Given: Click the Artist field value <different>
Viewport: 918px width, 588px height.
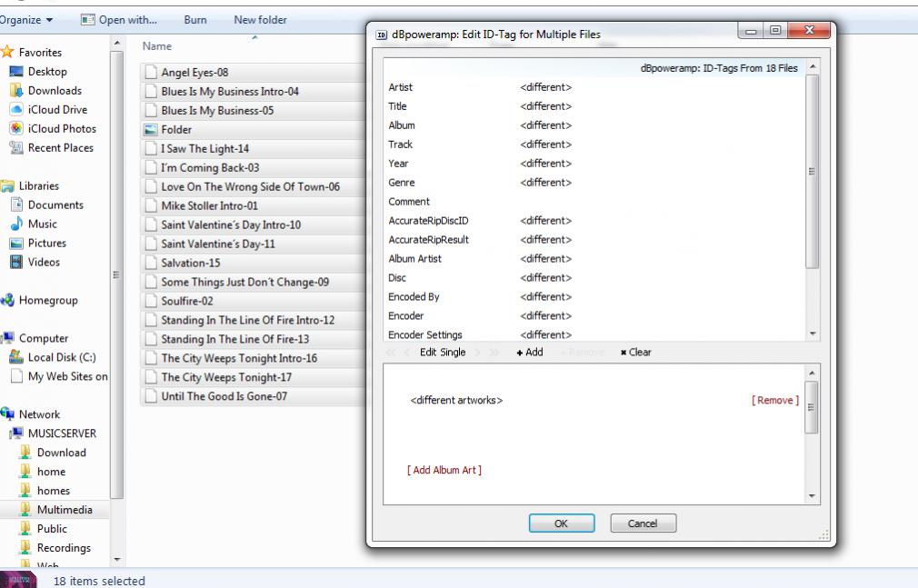Looking at the screenshot, I should 545,87.
